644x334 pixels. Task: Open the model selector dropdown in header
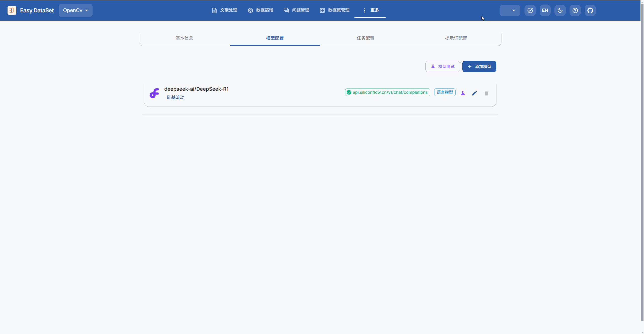click(510, 10)
